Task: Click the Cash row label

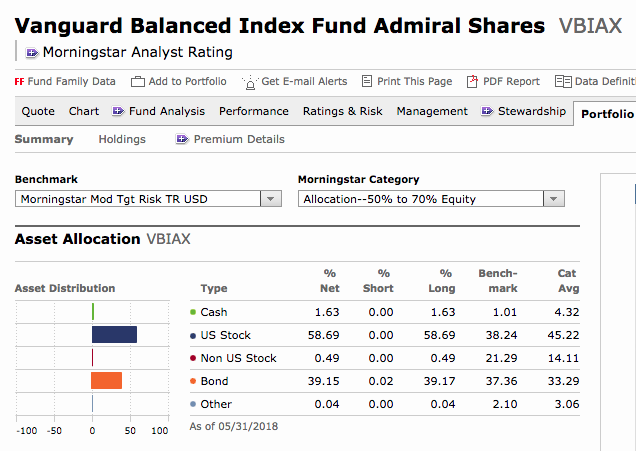Action: (214, 312)
